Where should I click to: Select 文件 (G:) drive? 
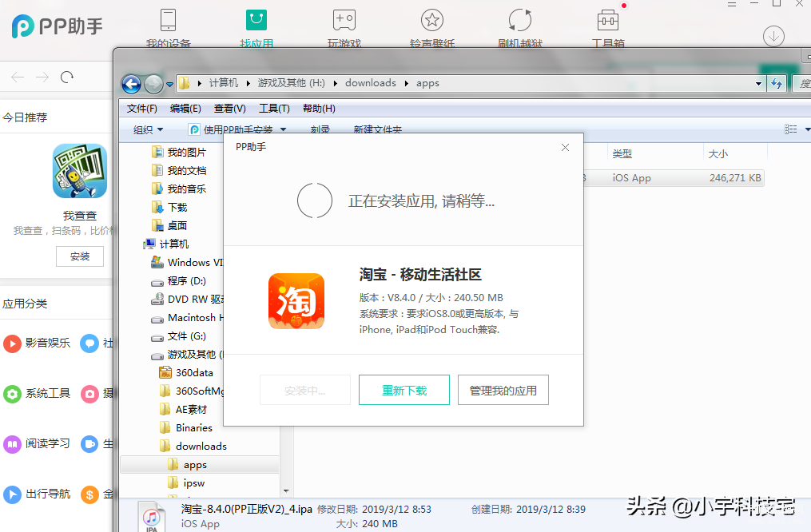[x=178, y=336]
